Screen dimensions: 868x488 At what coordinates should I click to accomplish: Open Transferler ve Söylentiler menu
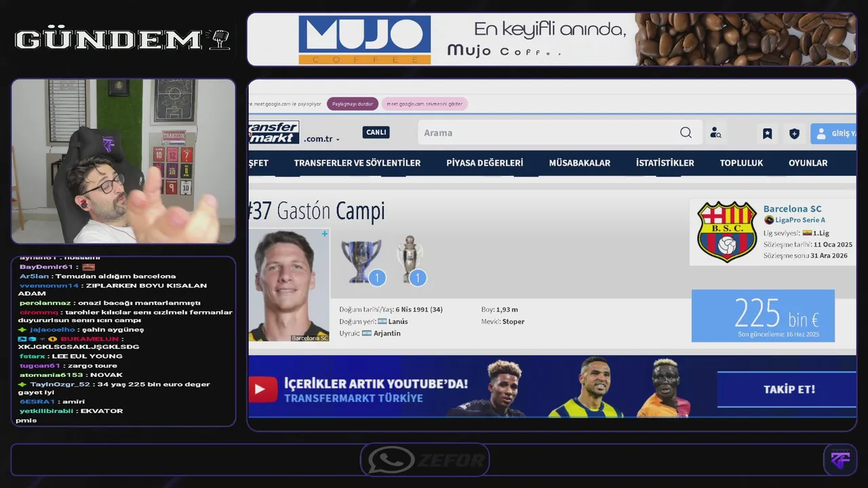(x=357, y=163)
